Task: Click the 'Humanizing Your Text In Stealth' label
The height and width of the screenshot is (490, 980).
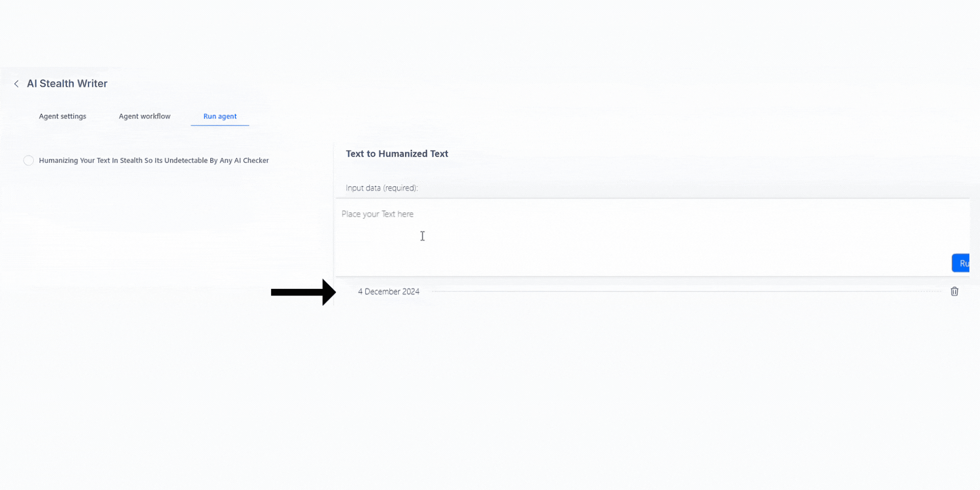Action: [x=154, y=160]
